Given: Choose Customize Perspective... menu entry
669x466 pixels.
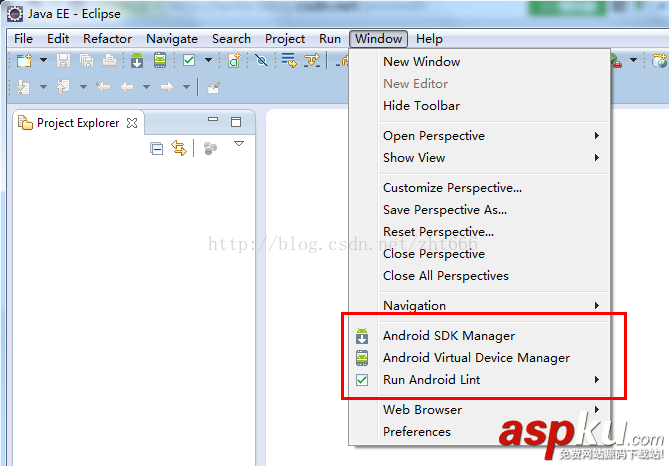Looking at the screenshot, I should click(480, 188).
